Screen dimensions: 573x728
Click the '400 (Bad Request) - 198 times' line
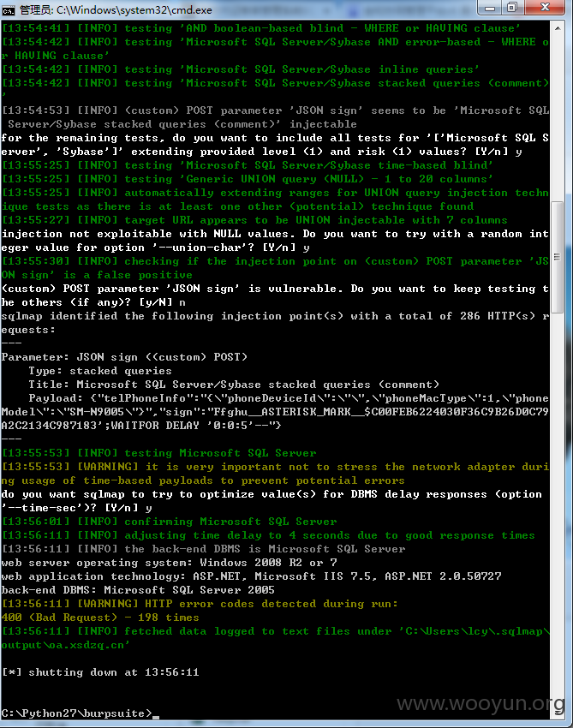click(x=100, y=618)
